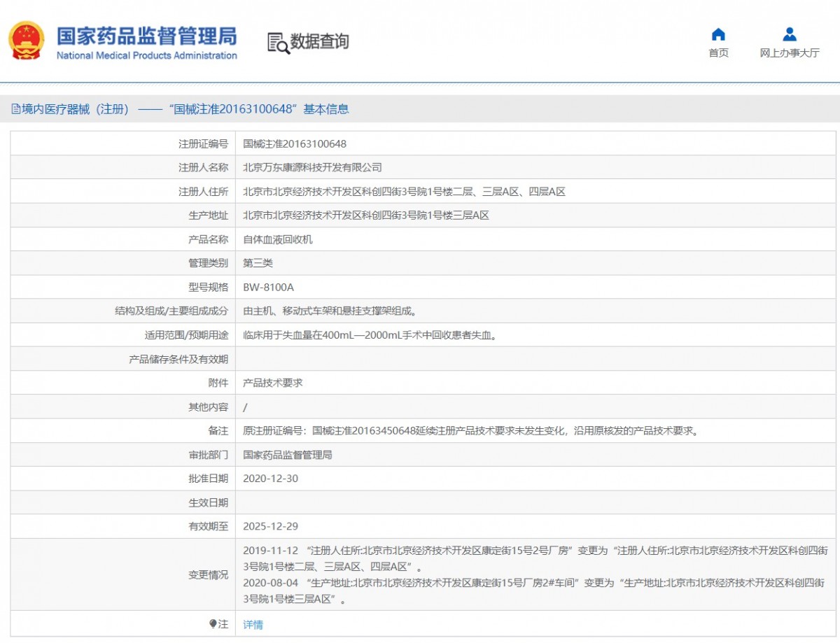Go to home via house icon
The width and height of the screenshot is (840, 643).
coord(718,35)
